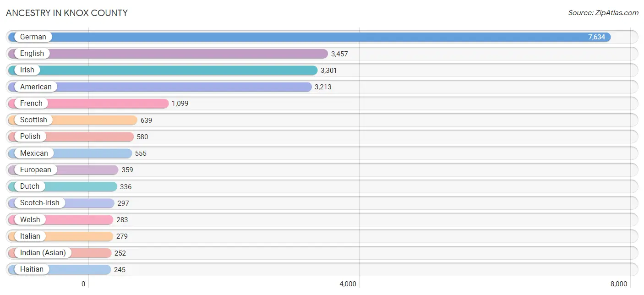The height and width of the screenshot is (295, 644).
Task: Click the Scottish value 639
Action: click(146, 120)
